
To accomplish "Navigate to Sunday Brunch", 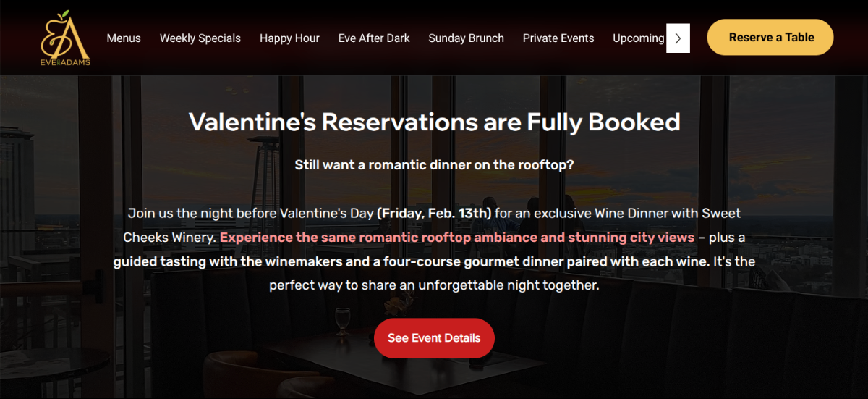I will point(466,38).
